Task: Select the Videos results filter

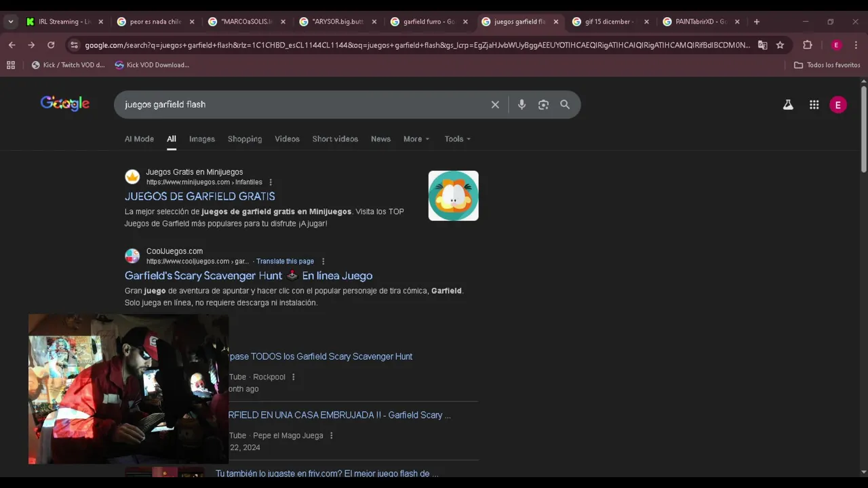Action: point(287,139)
